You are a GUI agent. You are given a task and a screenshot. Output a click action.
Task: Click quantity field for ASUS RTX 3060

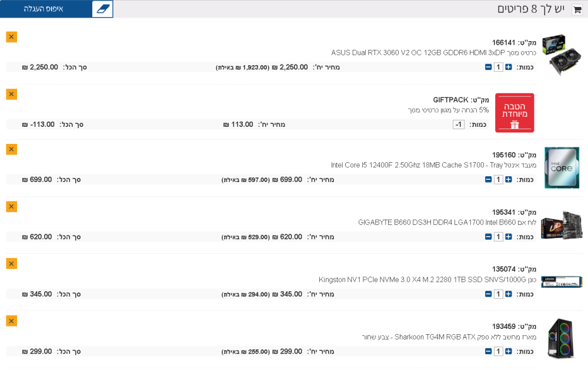click(498, 67)
